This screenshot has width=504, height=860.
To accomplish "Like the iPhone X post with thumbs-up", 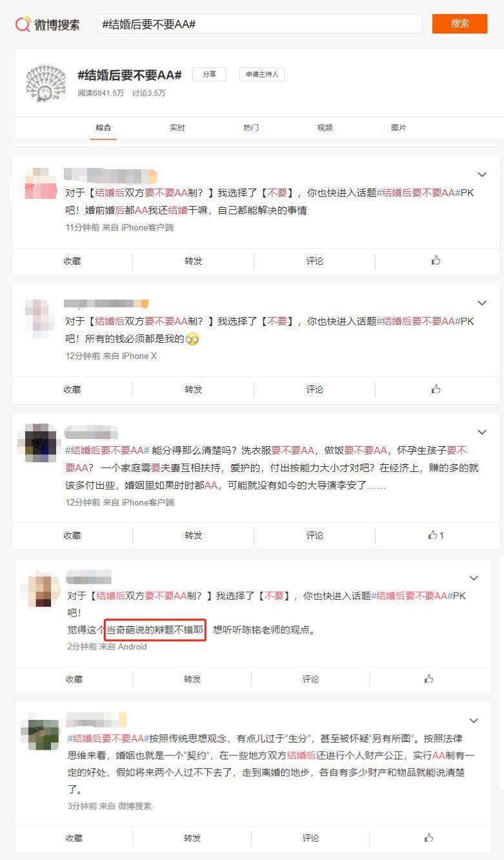I will (x=436, y=389).
